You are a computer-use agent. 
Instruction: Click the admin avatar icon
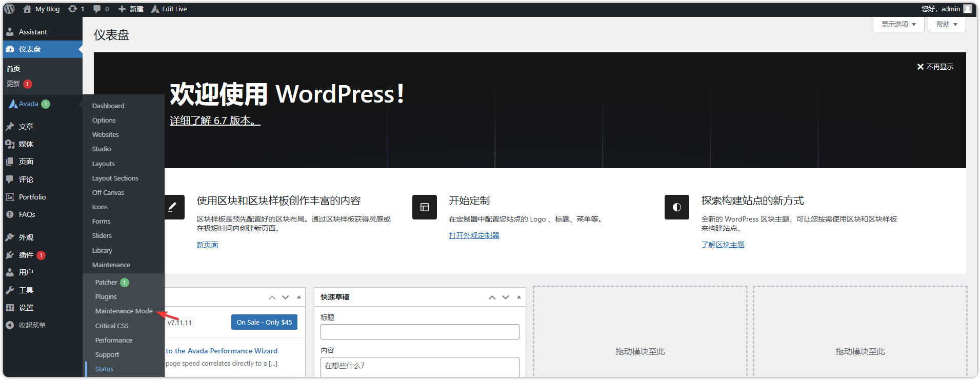pos(968,9)
